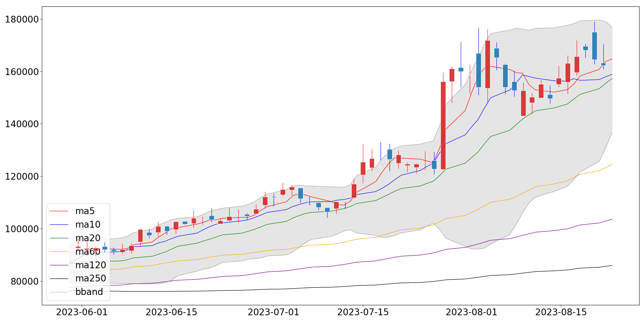Click the 2023-08-01 date label
Image resolution: width=644 pixels, height=322 pixels.
(x=471, y=313)
